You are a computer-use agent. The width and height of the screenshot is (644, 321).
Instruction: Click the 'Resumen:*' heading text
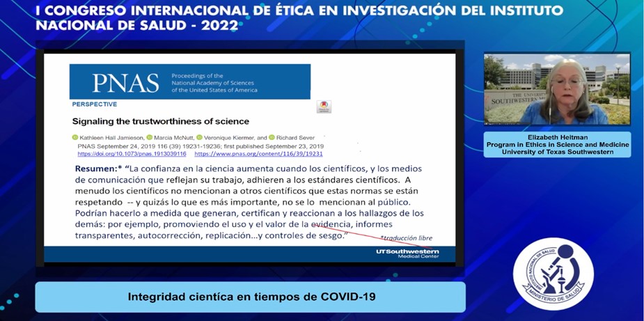[x=98, y=169]
